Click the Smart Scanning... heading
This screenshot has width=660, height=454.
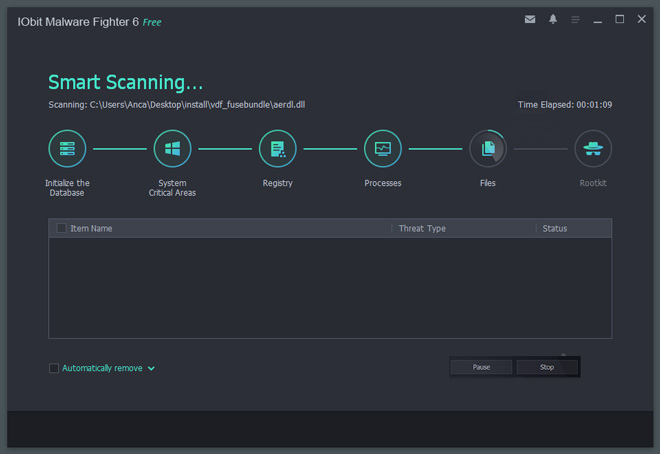pyautogui.click(x=125, y=82)
